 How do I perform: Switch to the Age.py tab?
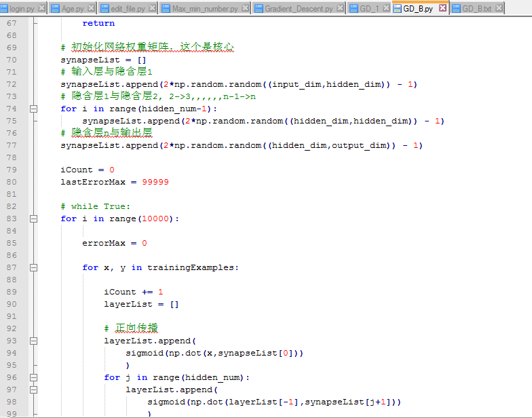tap(72, 8)
